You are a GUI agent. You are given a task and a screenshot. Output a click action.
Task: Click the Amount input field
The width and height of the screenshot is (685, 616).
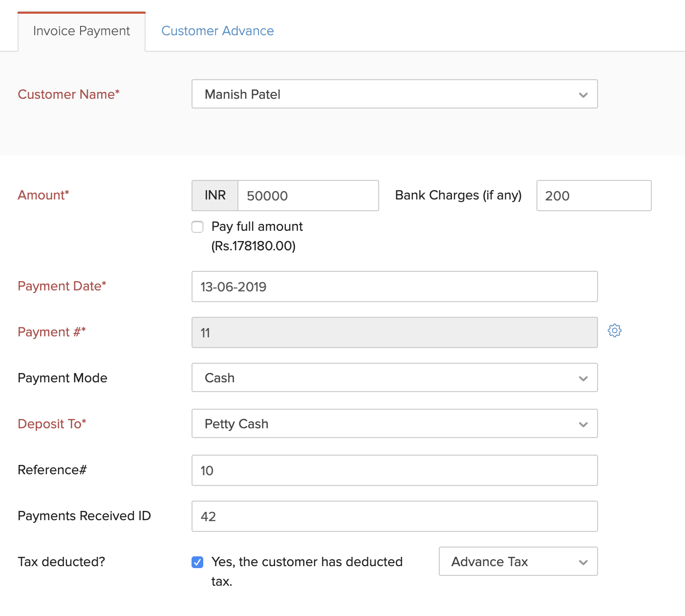[308, 196]
